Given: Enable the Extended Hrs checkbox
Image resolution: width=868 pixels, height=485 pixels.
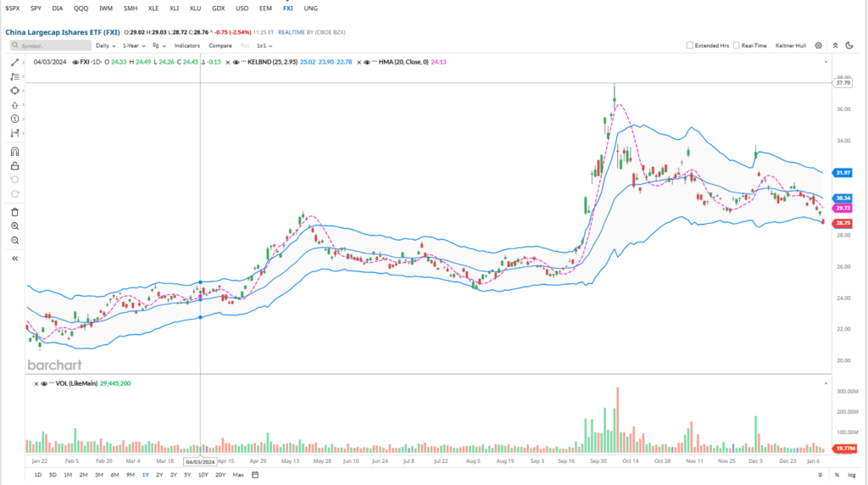Looking at the screenshot, I should point(690,46).
